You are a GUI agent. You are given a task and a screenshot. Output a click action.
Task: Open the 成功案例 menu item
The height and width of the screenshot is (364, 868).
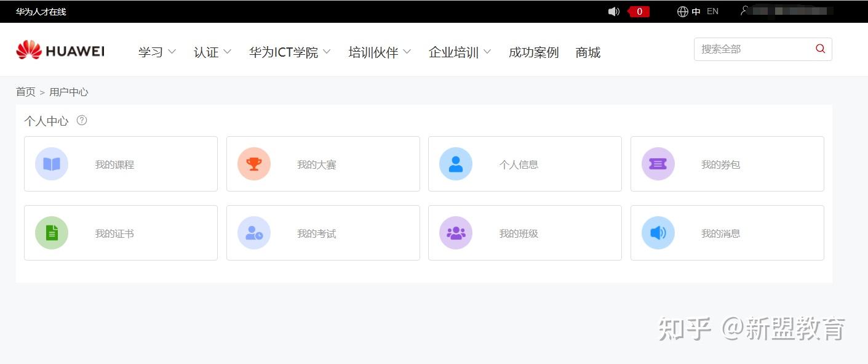(x=533, y=52)
